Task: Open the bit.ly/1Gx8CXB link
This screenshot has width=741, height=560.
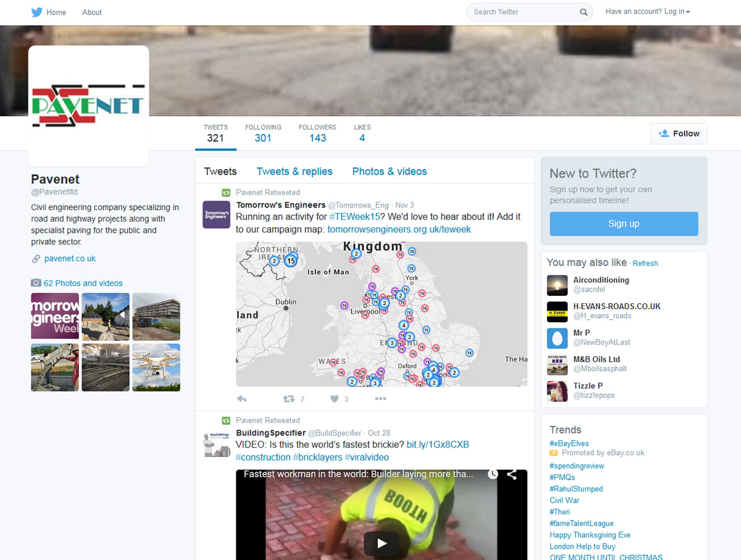Action: pos(438,445)
